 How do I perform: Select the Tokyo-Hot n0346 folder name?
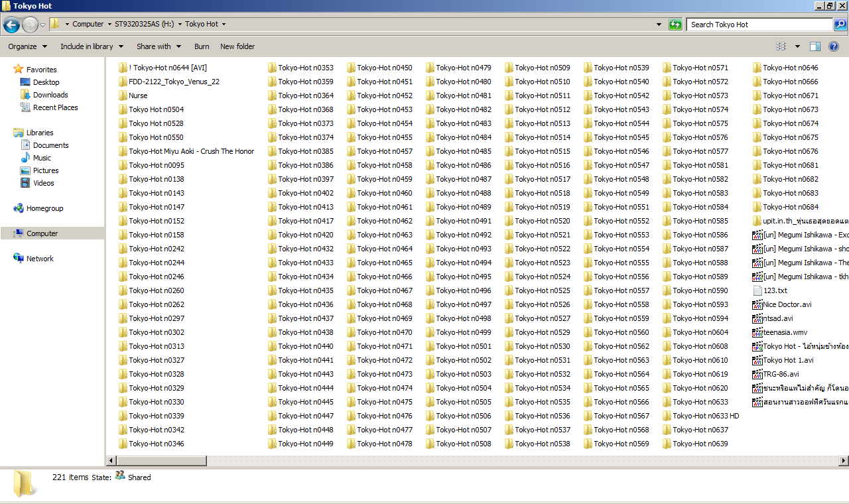[157, 444]
